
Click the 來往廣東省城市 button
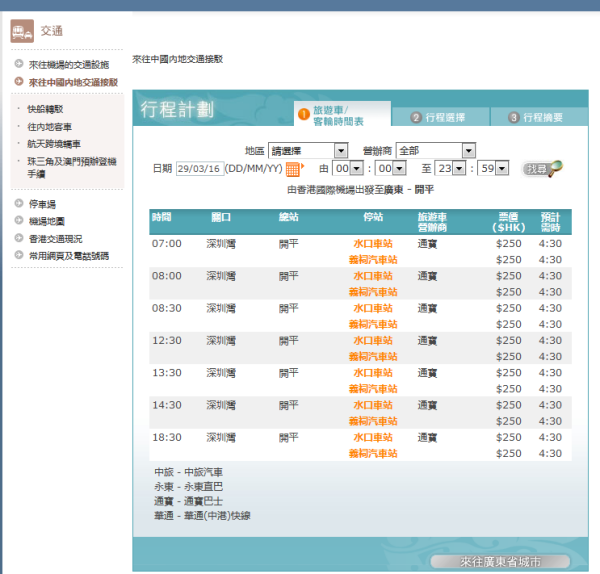pyautogui.click(x=500, y=562)
